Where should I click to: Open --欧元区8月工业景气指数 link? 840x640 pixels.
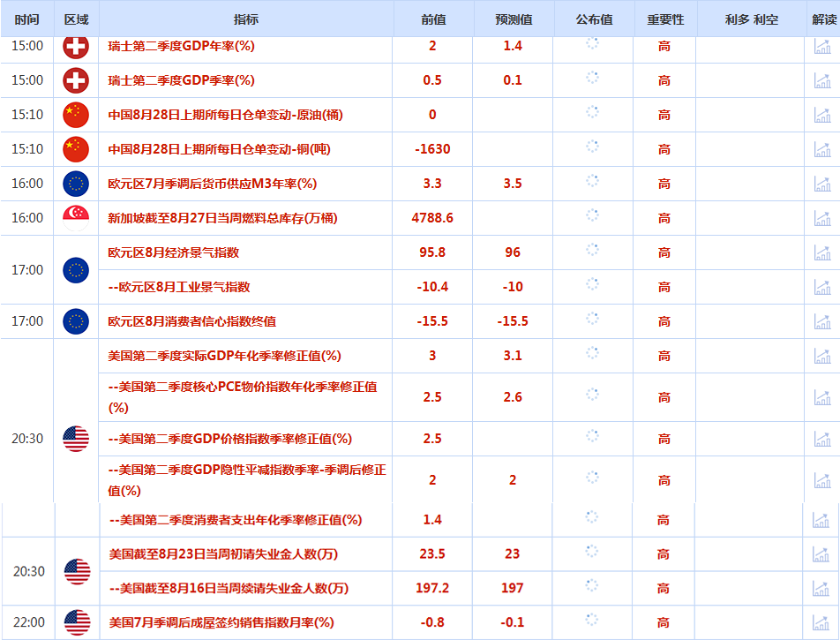coord(179,287)
